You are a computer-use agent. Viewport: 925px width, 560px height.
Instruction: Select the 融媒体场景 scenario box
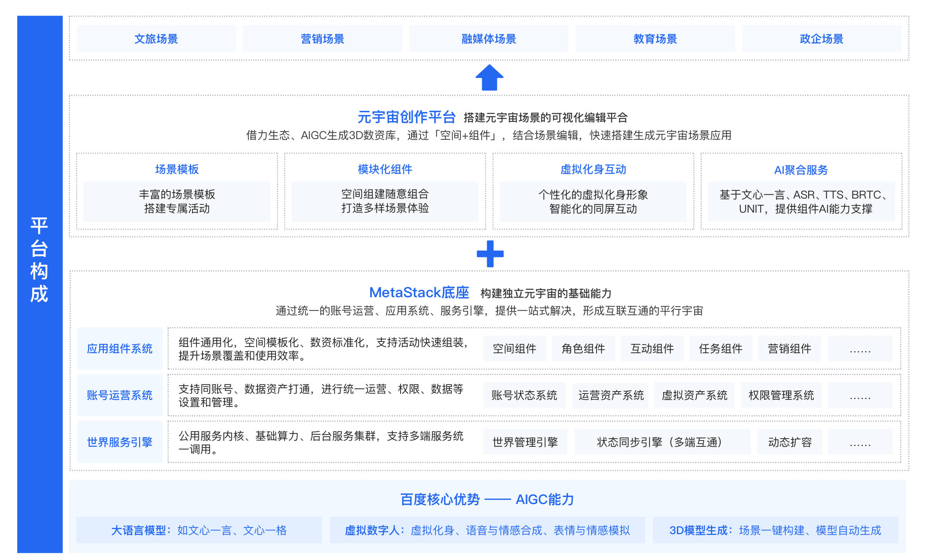(x=488, y=38)
